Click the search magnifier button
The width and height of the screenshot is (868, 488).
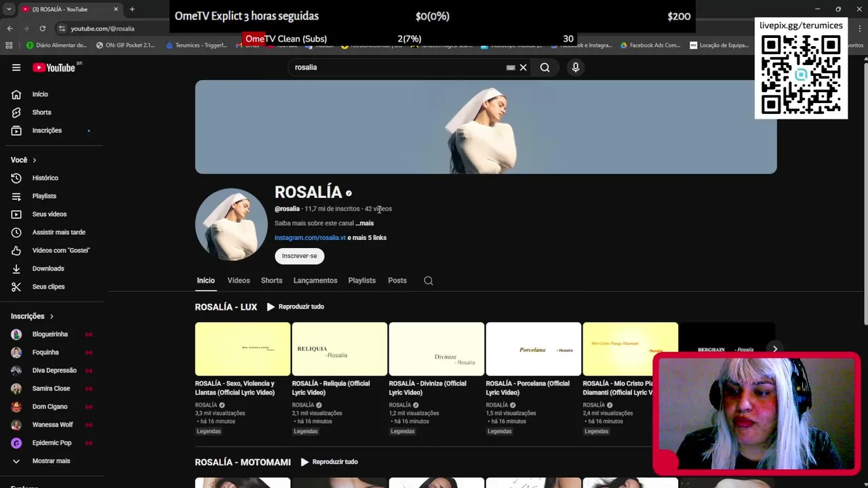545,67
